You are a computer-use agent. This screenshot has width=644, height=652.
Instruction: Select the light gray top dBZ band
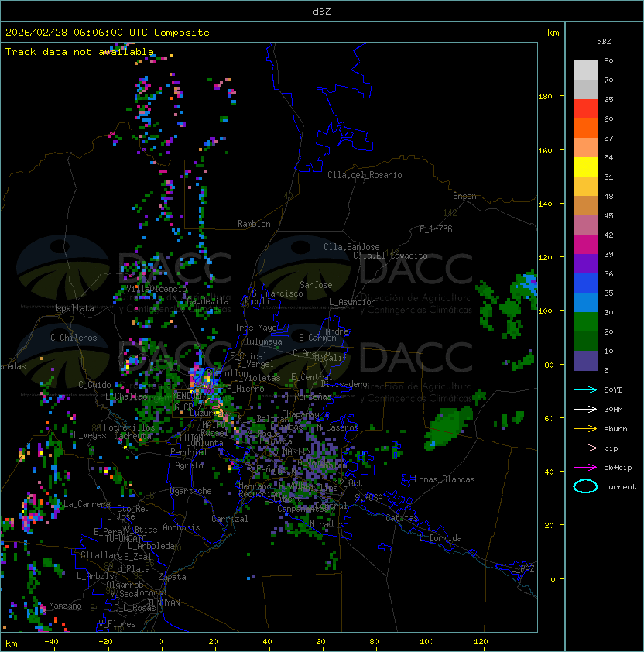[585, 70]
